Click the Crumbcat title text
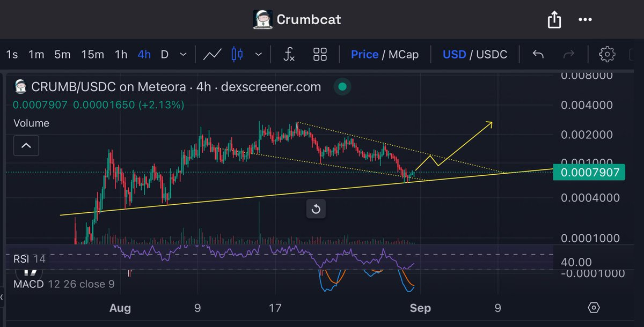Screen dimensions: 644x327 point(309,20)
